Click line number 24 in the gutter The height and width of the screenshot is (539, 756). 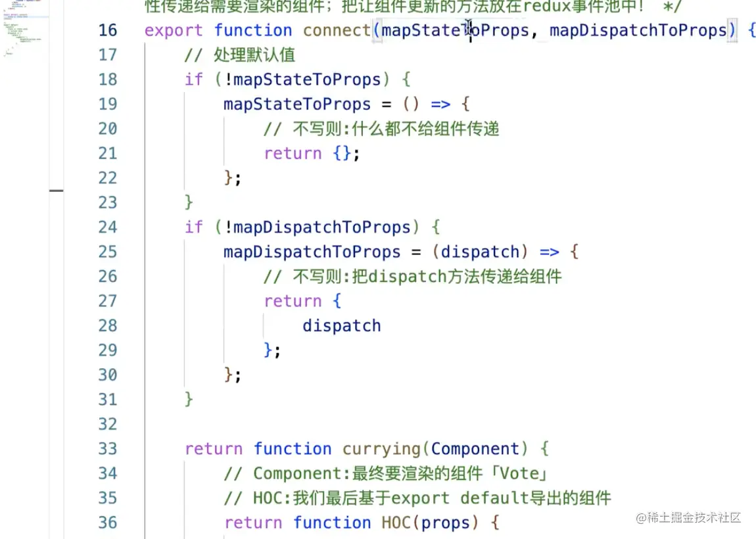pos(108,227)
